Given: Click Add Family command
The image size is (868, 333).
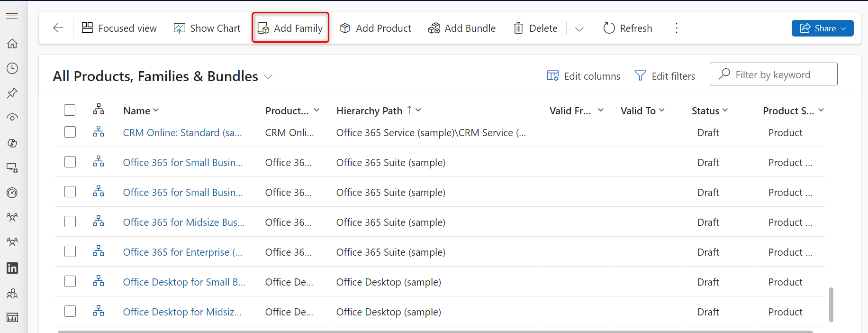Looking at the screenshot, I should (x=290, y=28).
